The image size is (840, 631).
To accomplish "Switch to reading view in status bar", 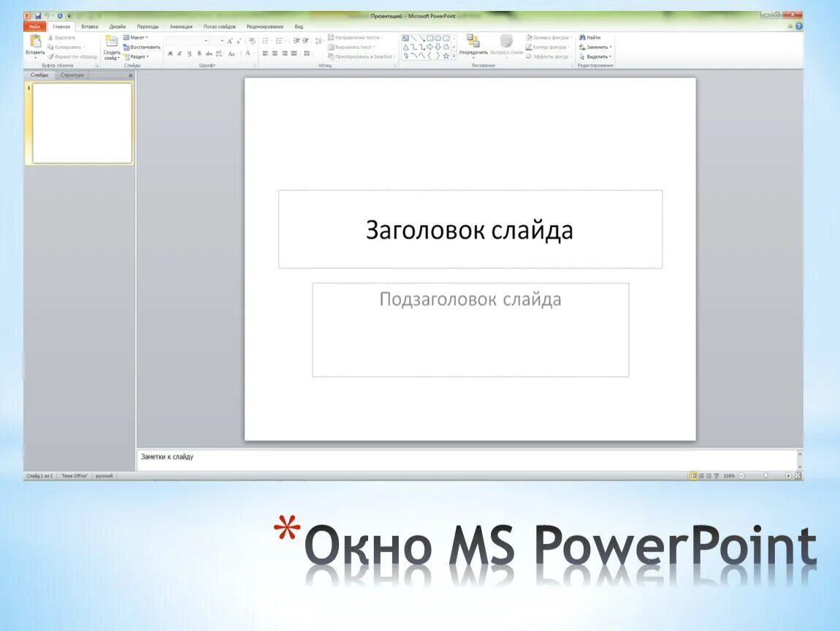I will [709, 475].
